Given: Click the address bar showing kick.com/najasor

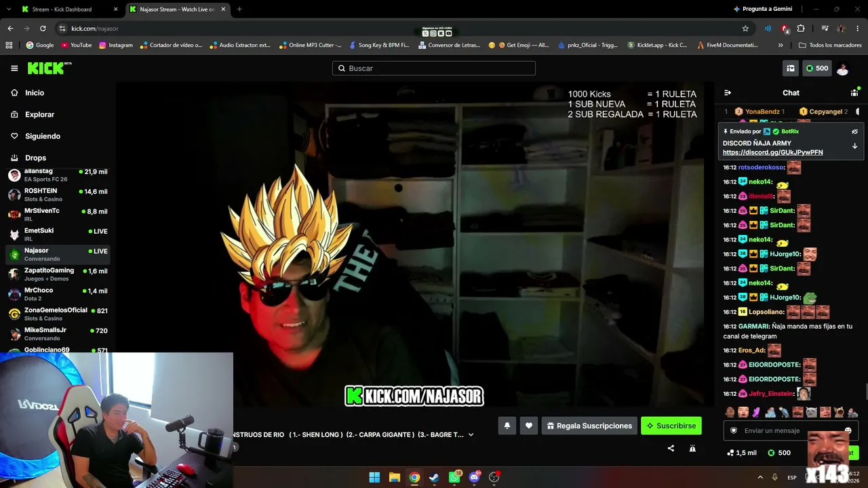Looking at the screenshot, I should pyautogui.click(x=403, y=28).
